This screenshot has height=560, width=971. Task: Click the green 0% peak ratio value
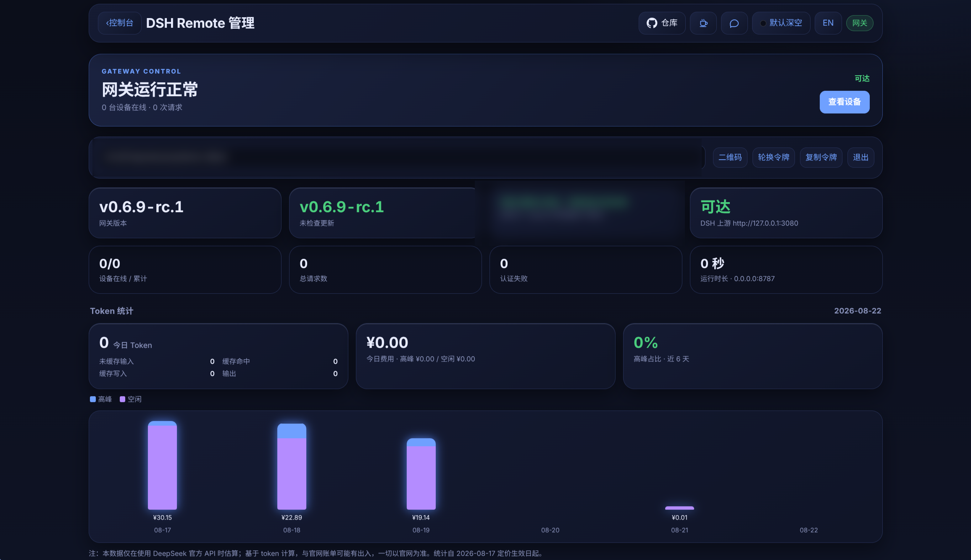646,343
